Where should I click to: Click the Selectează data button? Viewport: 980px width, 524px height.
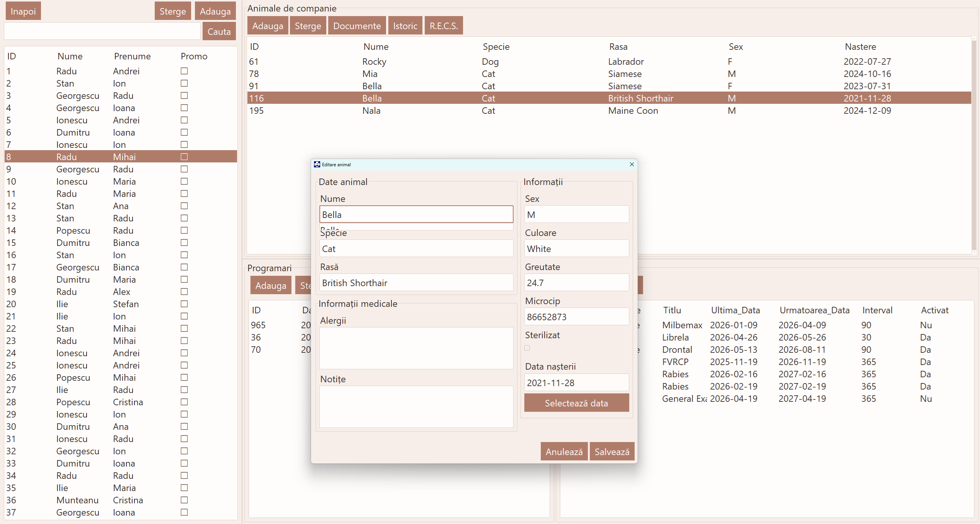click(576, 403)
